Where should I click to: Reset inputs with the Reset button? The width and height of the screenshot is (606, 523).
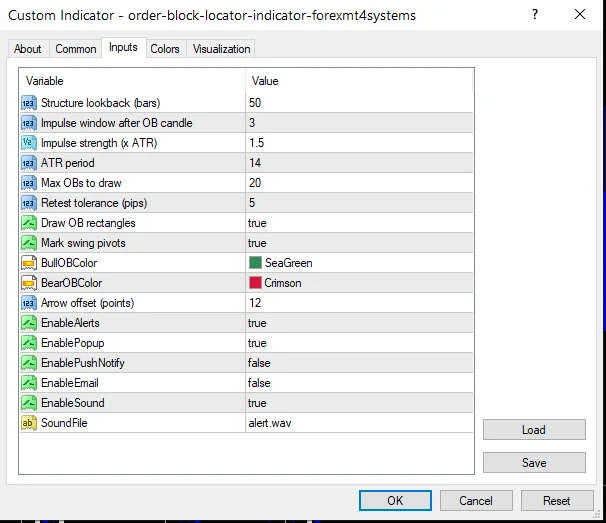click(557, 501)
